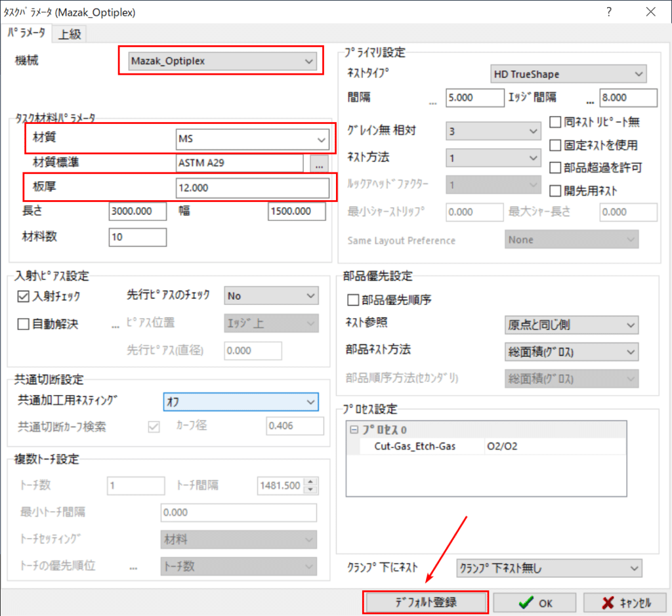Uncheck the 入射チェック checkbox
This screenshot has height=616, width=672.
[23, 297]
